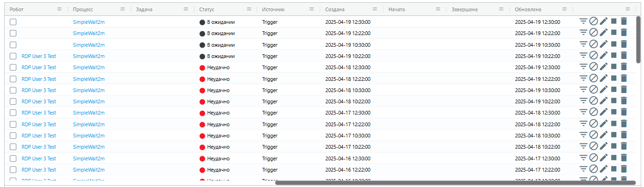Sort by the Источник column header
Viewport: 644px width, 187px height.
(273, 9)
